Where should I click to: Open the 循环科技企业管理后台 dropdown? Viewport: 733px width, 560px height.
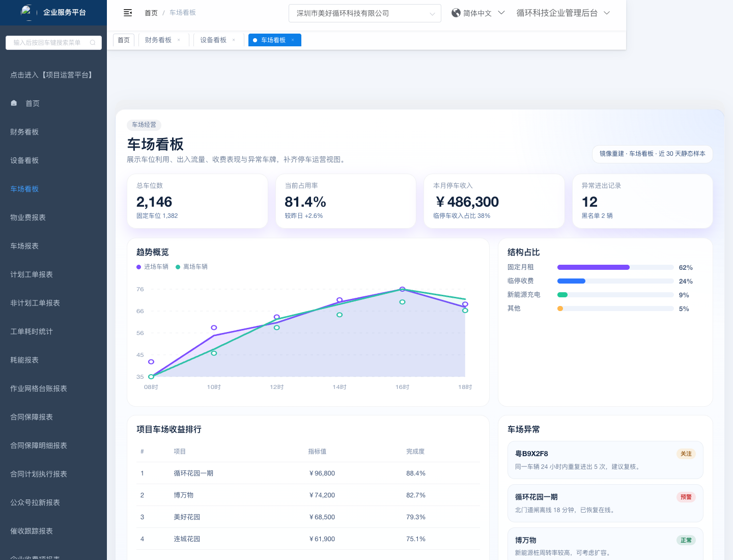pyautogui.click(x=562, y=13)
